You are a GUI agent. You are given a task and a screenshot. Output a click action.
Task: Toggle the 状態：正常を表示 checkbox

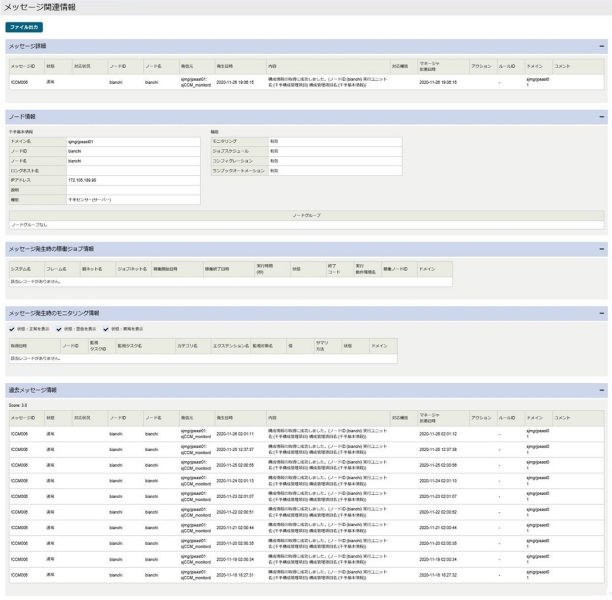(12, 329)
